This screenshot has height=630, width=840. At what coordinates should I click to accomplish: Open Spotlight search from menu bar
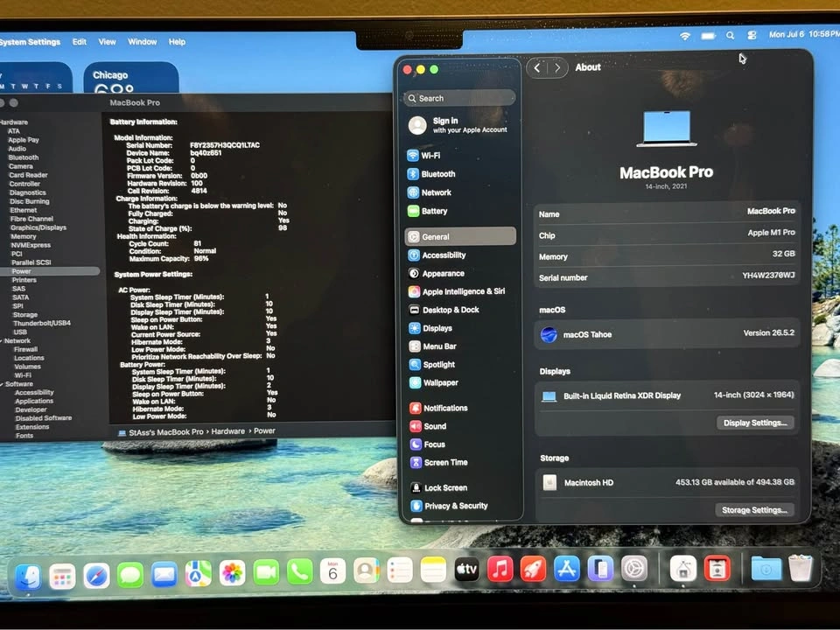[x=730, y=35]
